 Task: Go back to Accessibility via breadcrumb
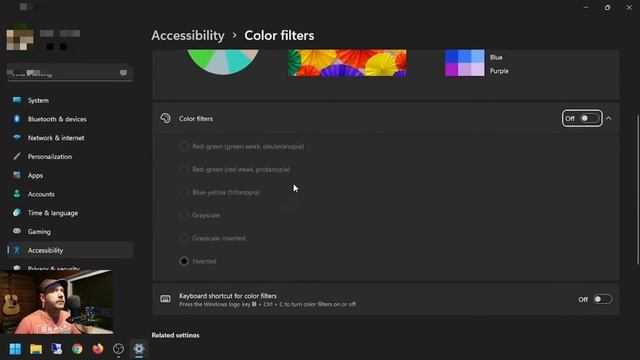(188, 36)
